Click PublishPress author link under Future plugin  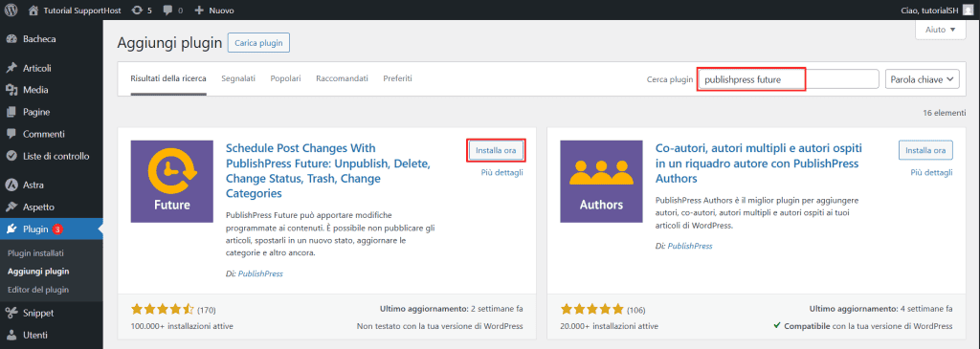260,273
